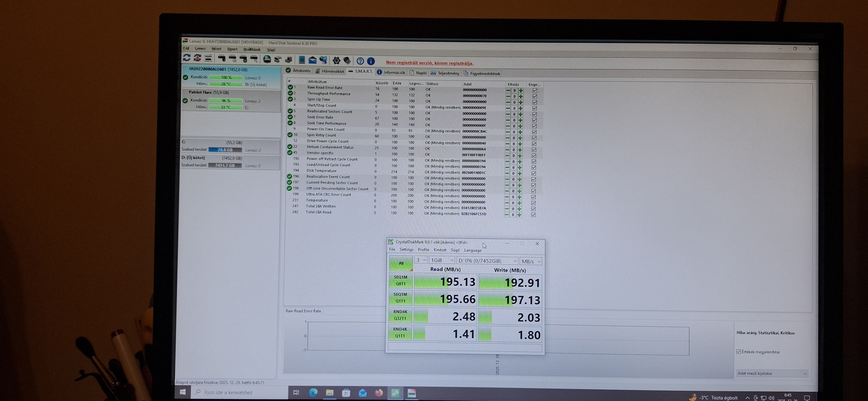The image size is (868, 401).
Task: Click the RND4K Q1T1 test button
Action: (x=400, y=333)
